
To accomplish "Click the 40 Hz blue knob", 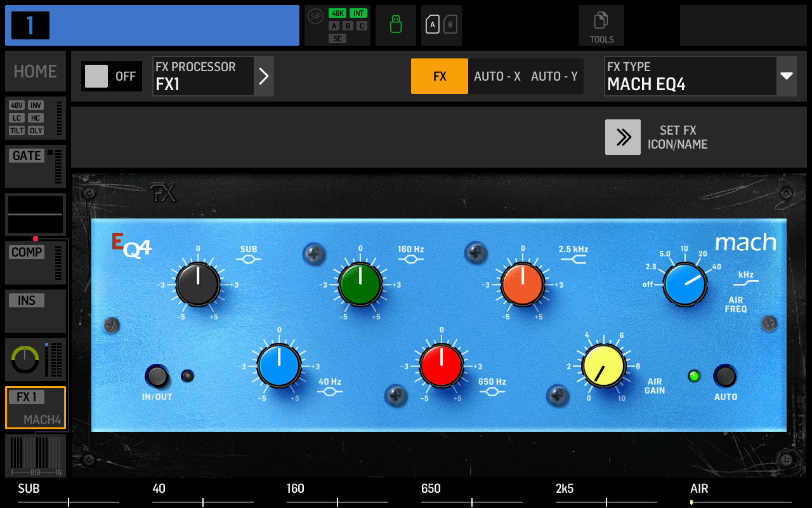I will pyautogui.click(x=279, y=366).
